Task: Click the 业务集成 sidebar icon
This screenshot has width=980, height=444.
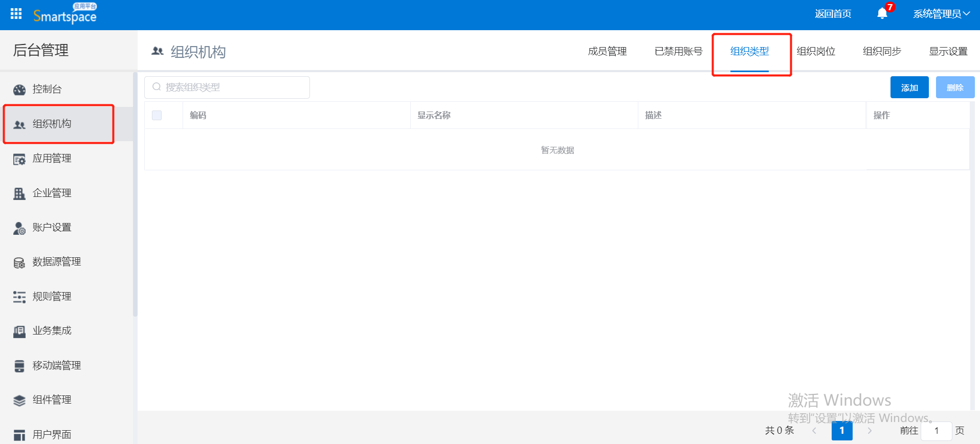Action: [x=19, y=331]
